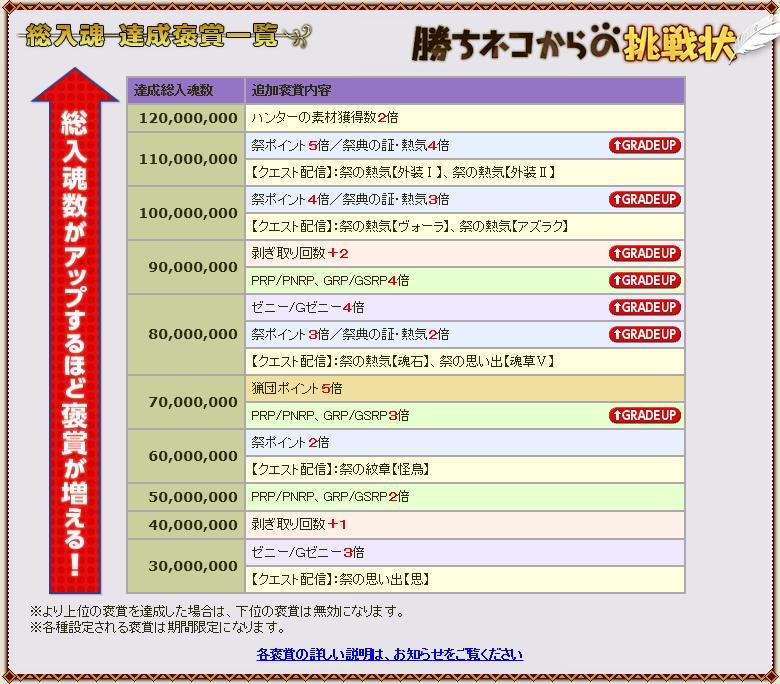Click the 110,000,000 cell

point(186,159)
